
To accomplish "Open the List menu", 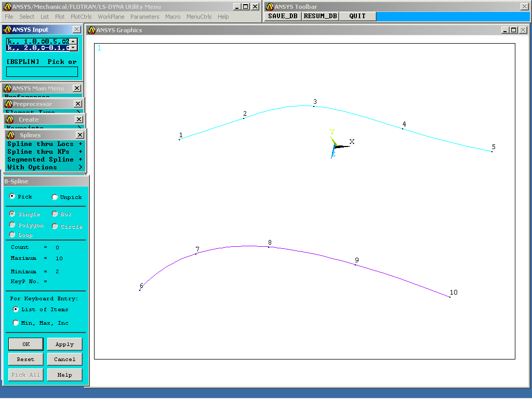I will tap(45, 17).
